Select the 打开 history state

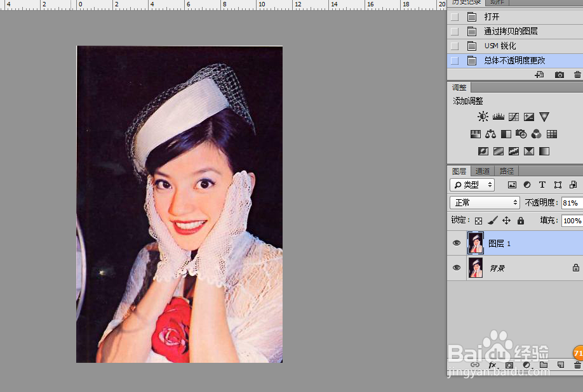515,16
